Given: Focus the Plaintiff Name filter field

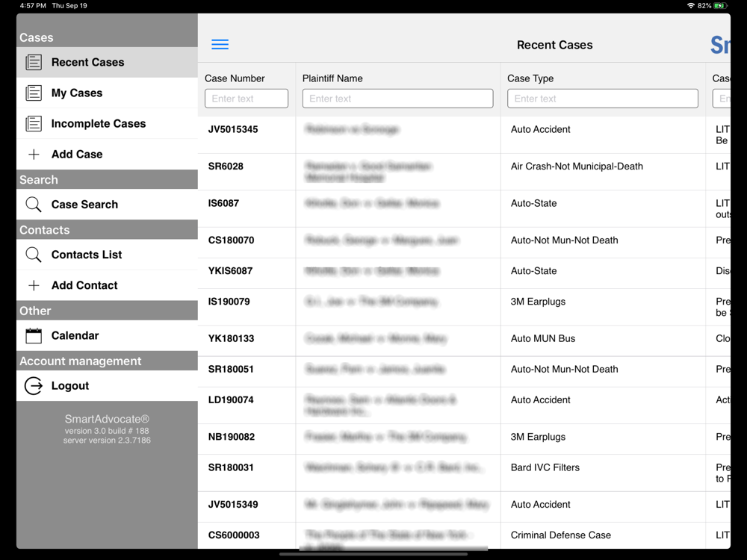Looking at the screenshot, I should point(398,99).
